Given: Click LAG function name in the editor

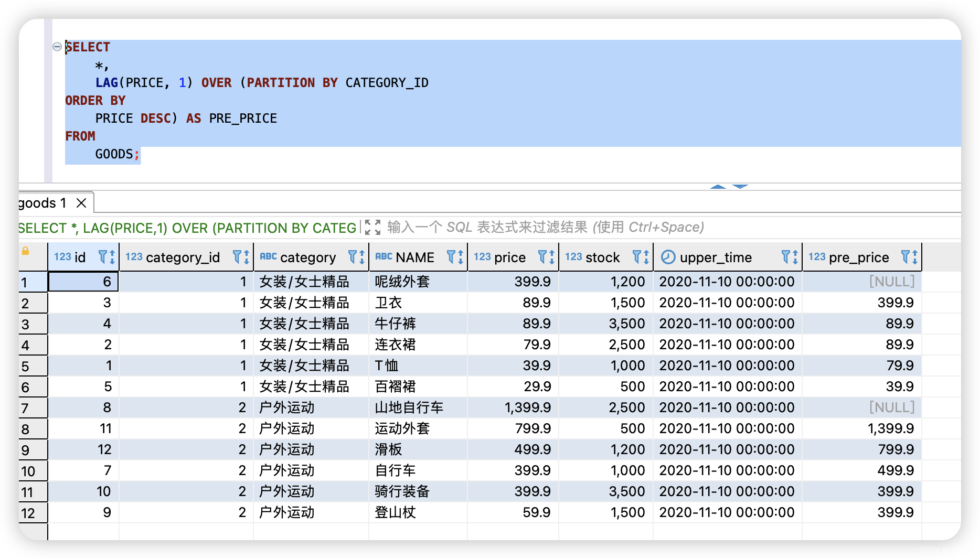Looking at the screenshot, I should [106, 83].
